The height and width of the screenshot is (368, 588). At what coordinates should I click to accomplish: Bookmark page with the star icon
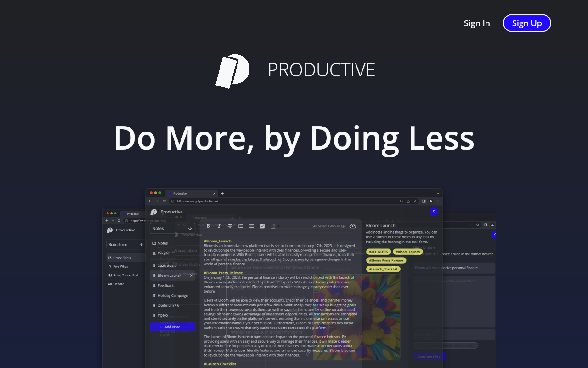tap(415, 201)
